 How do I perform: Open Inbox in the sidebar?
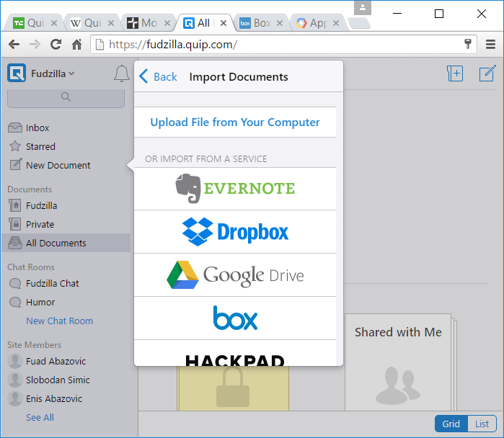(37, 128)
